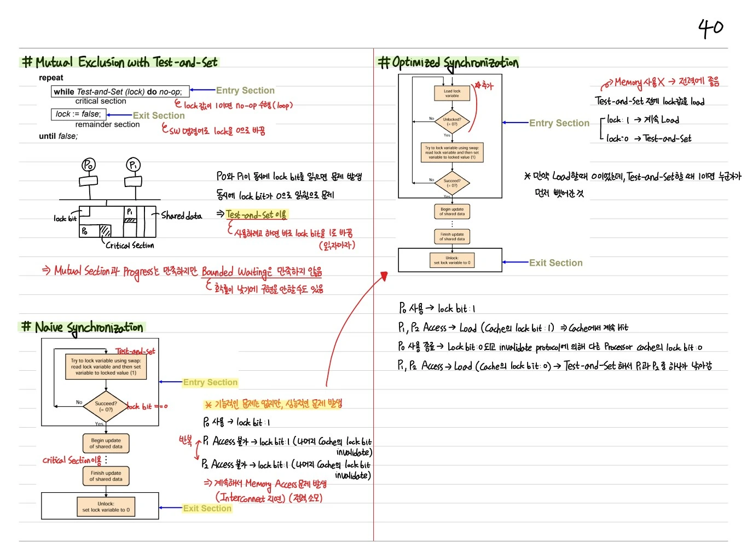Click the red 'critical section 이용' annotation
This screenshot has width=747, height=560.
click(72, 460)
